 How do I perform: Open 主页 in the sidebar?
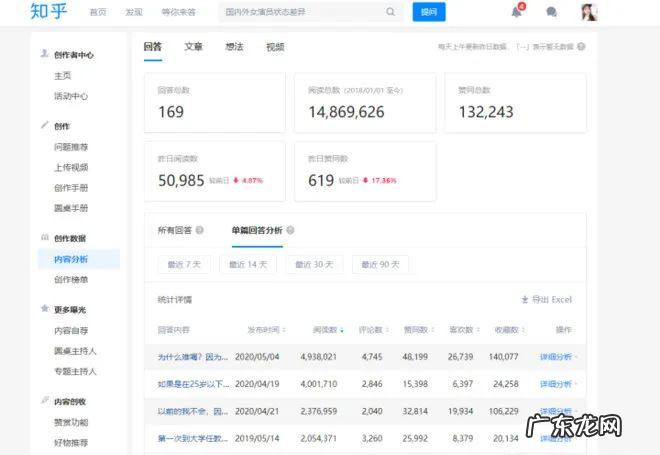click(63, 76)
